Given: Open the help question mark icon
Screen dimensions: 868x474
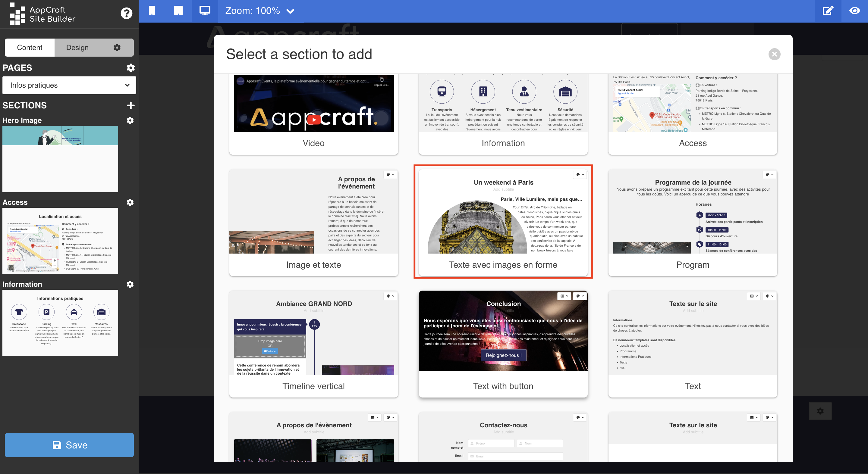Looking at the screenshot, I should (x=126, y=14).
